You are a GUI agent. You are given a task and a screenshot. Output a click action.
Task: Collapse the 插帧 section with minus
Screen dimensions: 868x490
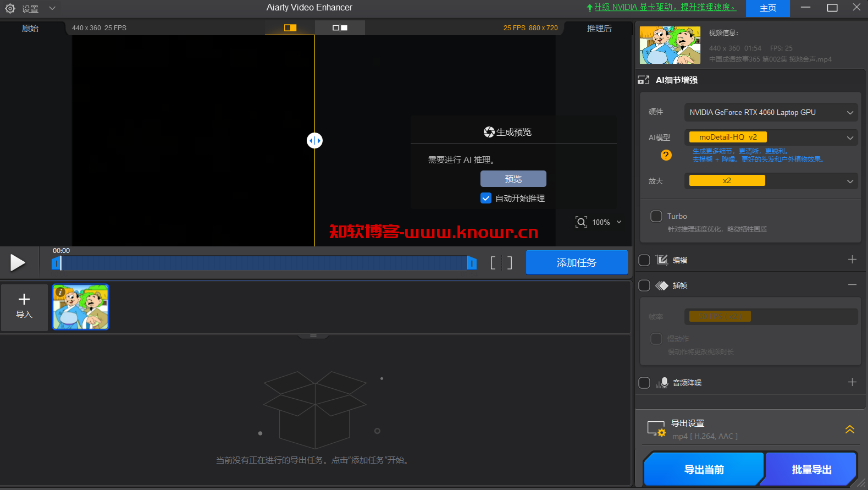click(852, 285)
